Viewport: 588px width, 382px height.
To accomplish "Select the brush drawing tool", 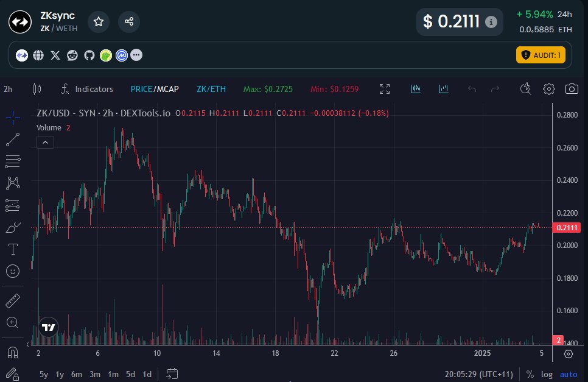I will [13, 227].
